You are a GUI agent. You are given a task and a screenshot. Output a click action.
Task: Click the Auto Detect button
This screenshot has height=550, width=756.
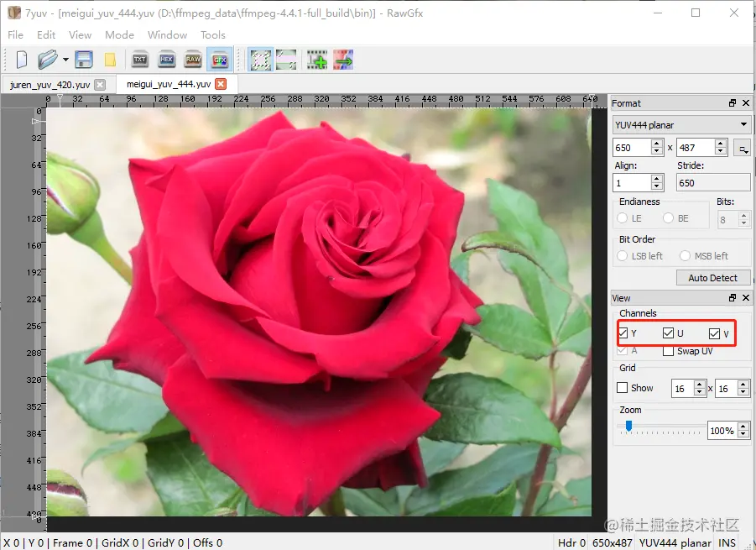point(713,278)
